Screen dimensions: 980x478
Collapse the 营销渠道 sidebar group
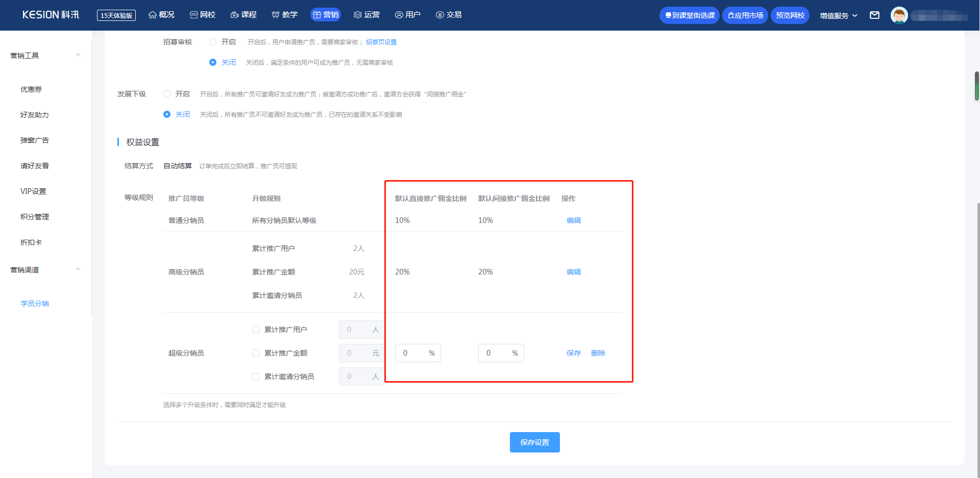78,269
